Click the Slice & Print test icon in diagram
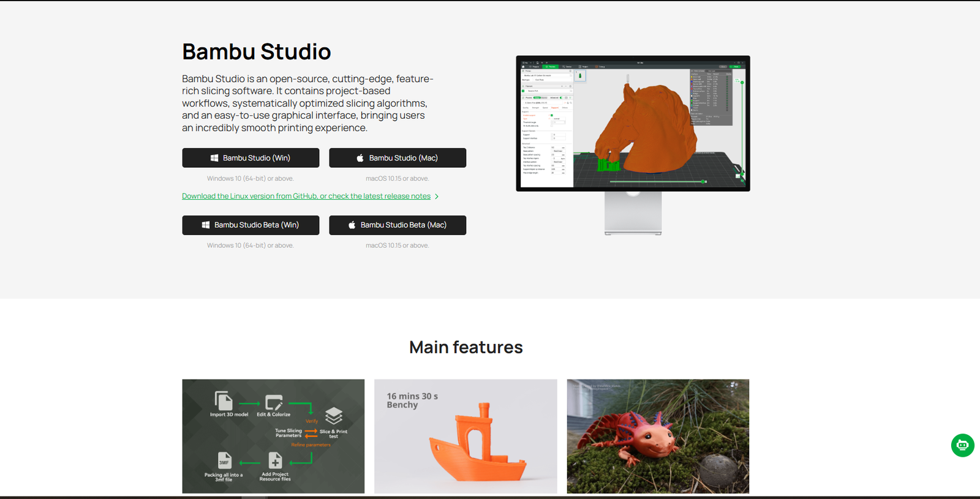The width and height of the screenshot is (980, 499). click(334, 416)
